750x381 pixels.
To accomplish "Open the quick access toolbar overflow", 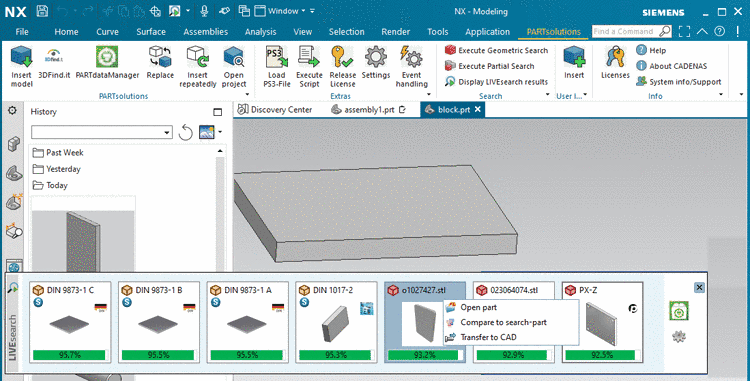I will click(312, 11).
